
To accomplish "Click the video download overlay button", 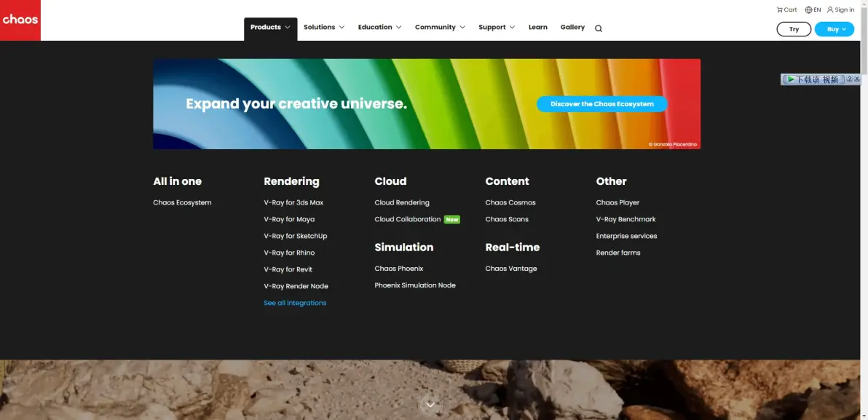I will tap(813, 79).
